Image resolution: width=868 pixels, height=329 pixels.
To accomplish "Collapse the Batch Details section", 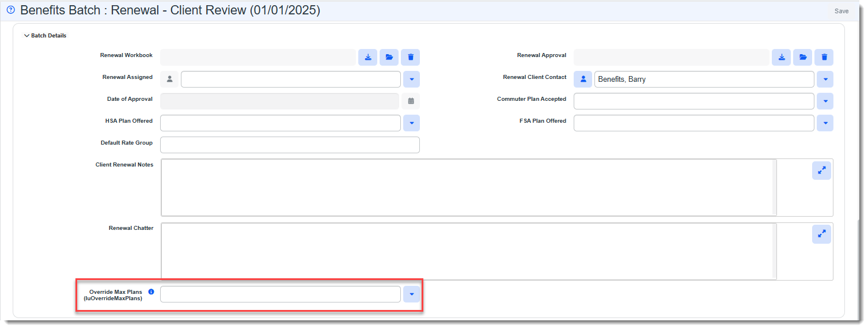I will (26, 36).
